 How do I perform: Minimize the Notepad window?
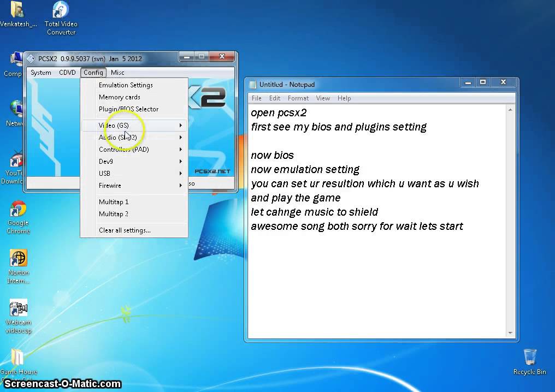click(x=468, y=83)
